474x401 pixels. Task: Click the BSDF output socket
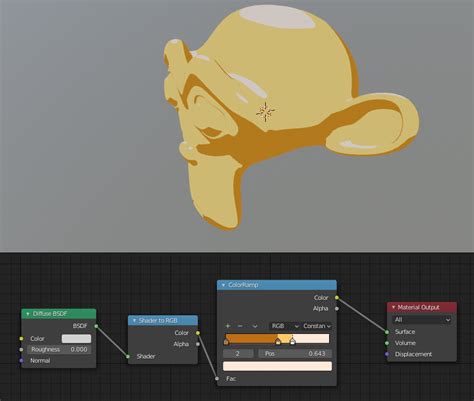(96, 326)
